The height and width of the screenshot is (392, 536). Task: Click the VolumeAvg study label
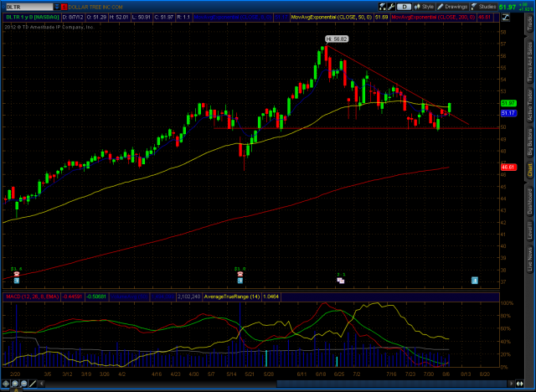coord(129,297)
